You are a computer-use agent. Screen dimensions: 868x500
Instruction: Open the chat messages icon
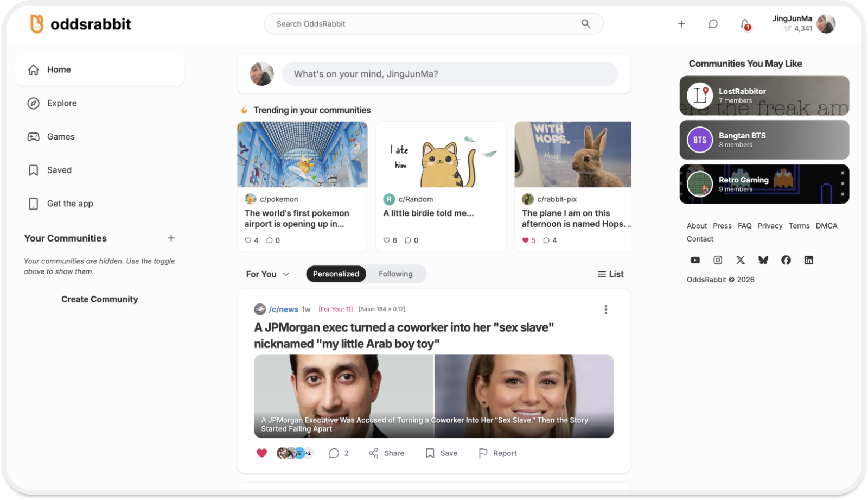click(713, 24)
